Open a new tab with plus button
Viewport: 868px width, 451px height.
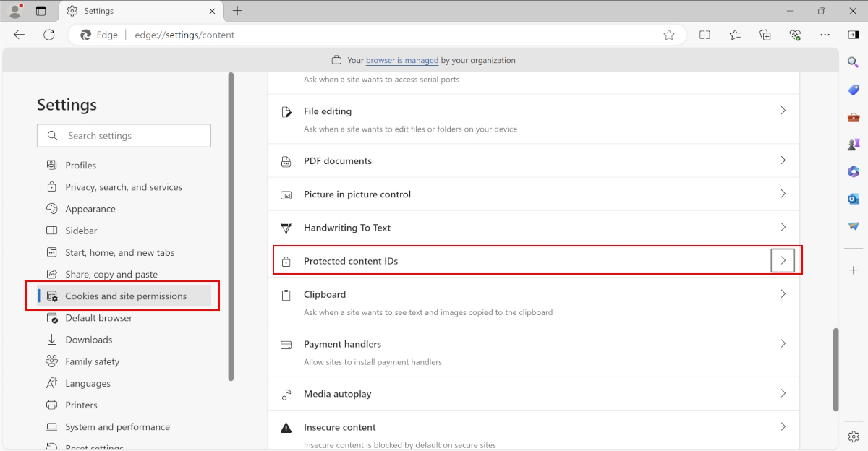[237, 11]
